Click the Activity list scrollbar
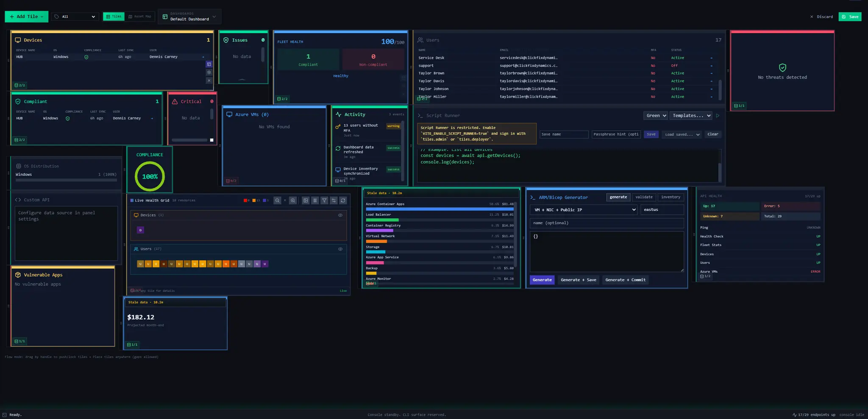This screenshot has width=868, height=419. point(402,151)
